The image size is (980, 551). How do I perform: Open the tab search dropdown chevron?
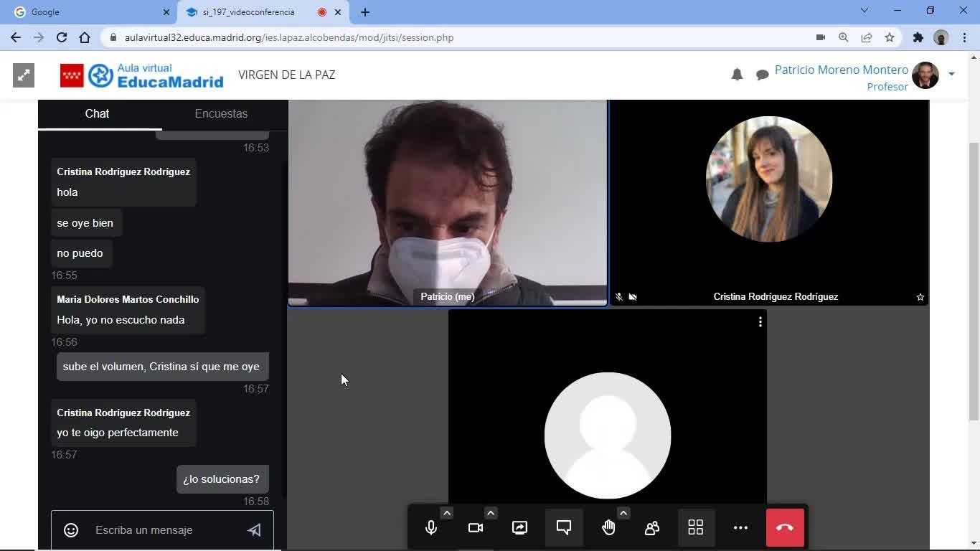864,11
